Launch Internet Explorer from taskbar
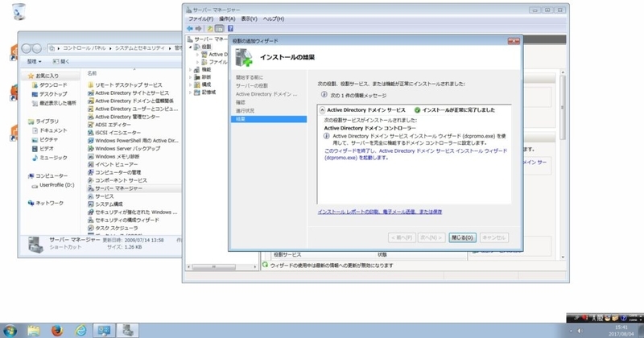 [x=81, y=330]
